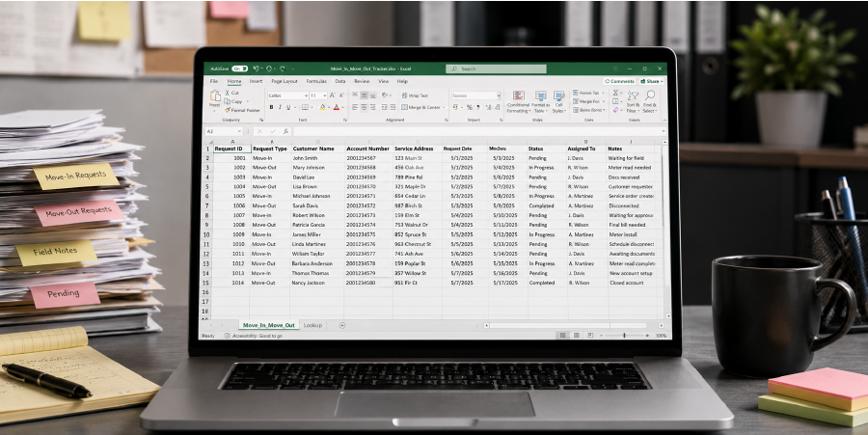Screen dimensions: 868x435
Task: Click the Undo arrow in title bar
Action: [257, 68]
